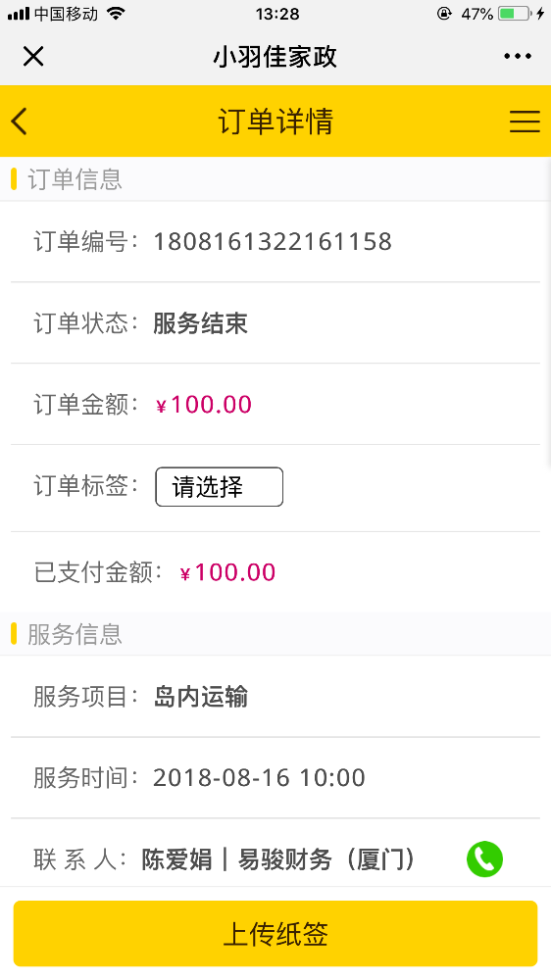Viewport: 551px width, 980px height.
Task: Open the three-dot more options
Action: click(x=518, y=56)
